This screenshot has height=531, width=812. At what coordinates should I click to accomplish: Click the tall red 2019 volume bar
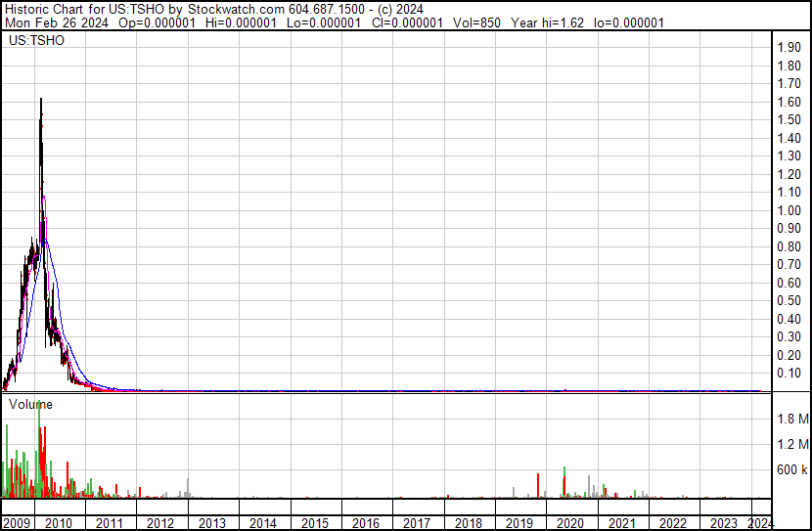538,486
